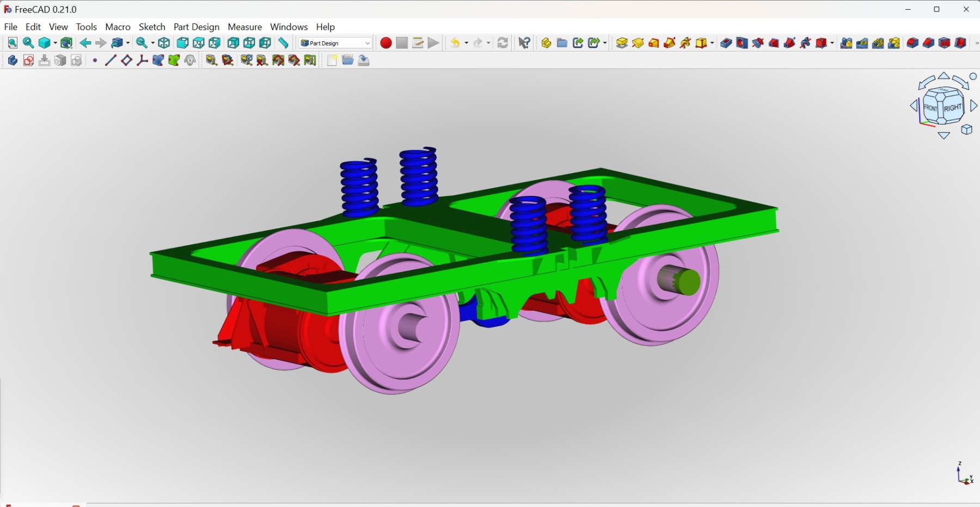The width and height of the screenshot is (980, 507).
Task: Start macro recording
Action: click(386, 43)
